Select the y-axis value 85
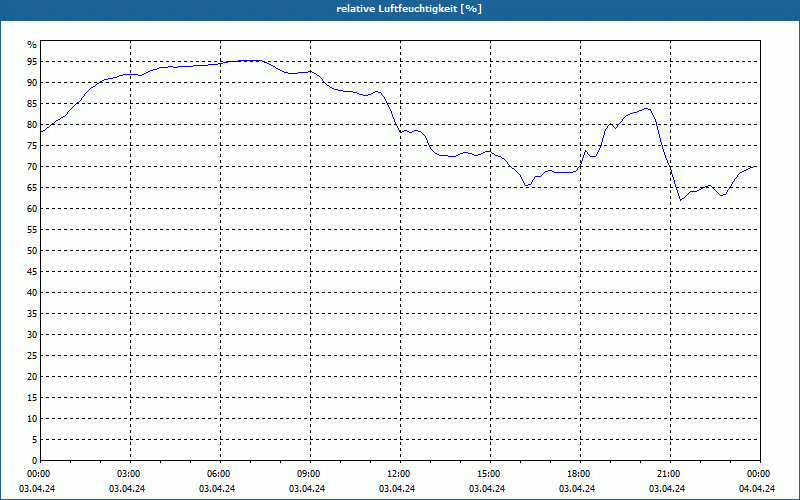The width and height of the screenshot is (800, 500). tap(32, 104)
